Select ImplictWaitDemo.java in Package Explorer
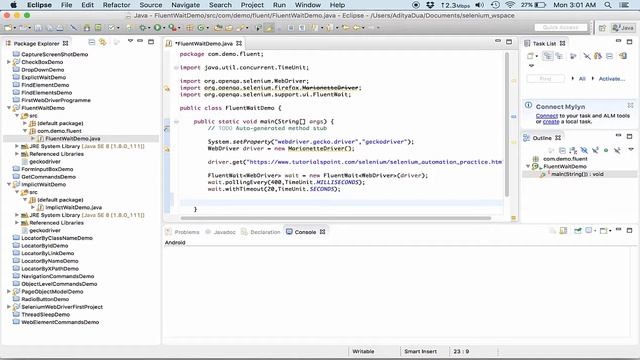The image size is (640, 360). pos(73,207)
